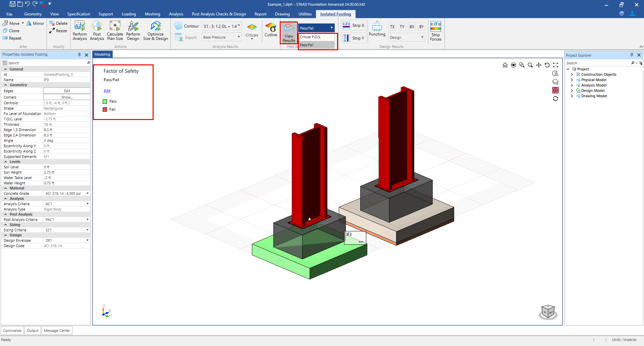Click the view cube in viewport corner
Screen dimensions: 644x346
(548, 312)
